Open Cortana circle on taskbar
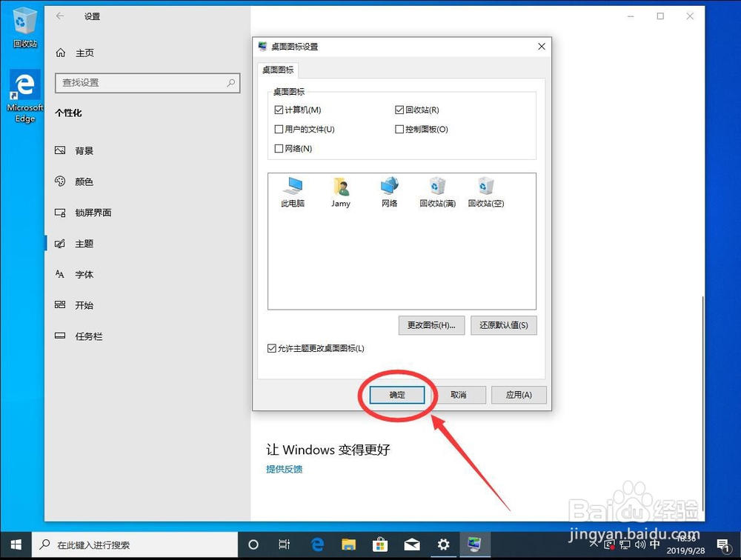Image resolution: width=741 pixels, height=560 pixels. point(253,545)
